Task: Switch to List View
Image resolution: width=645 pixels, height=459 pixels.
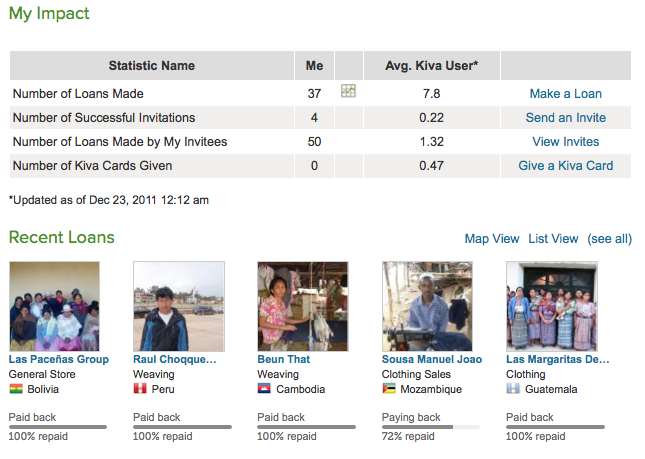Action: pyautogui.click(x=553, y=239)
